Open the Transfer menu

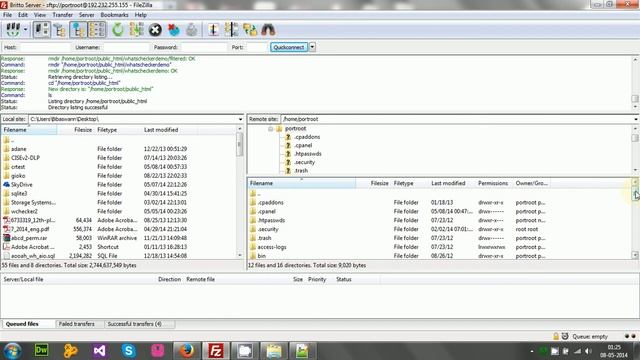[62, 15]
